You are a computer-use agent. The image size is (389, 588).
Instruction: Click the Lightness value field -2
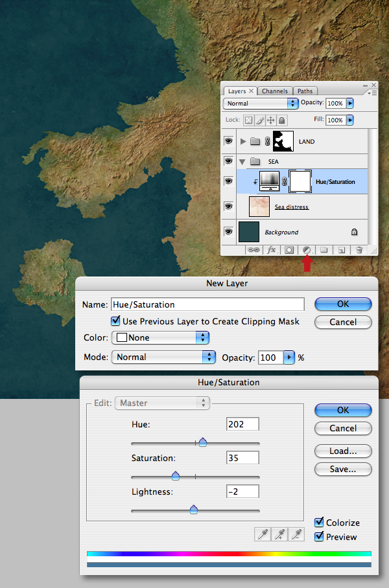point(242,492)
